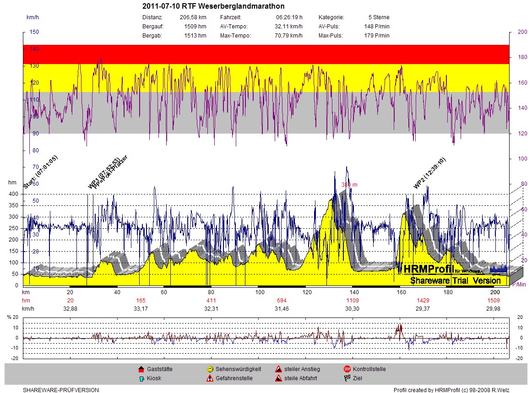Image resolution: width=532 pixels, height=393 pixels.
Task: Click the Distanz 206,58 km value
Action: click(x=193, y=17)
